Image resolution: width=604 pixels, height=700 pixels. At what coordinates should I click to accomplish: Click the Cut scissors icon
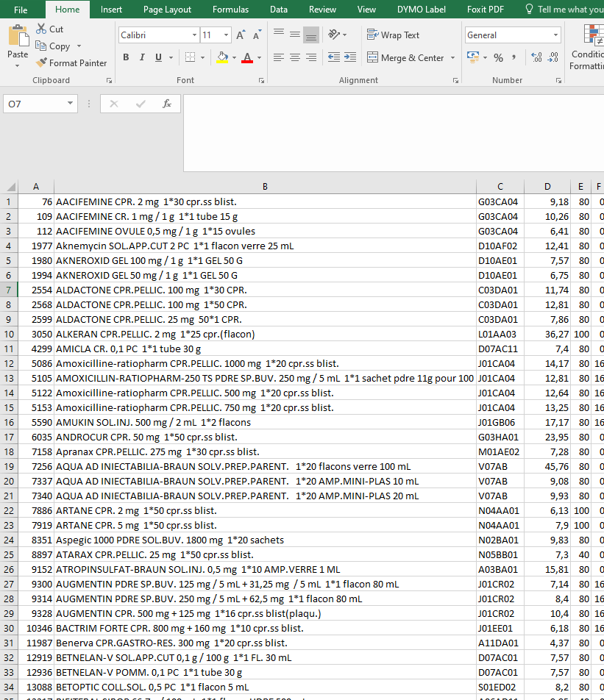(41, 29)
